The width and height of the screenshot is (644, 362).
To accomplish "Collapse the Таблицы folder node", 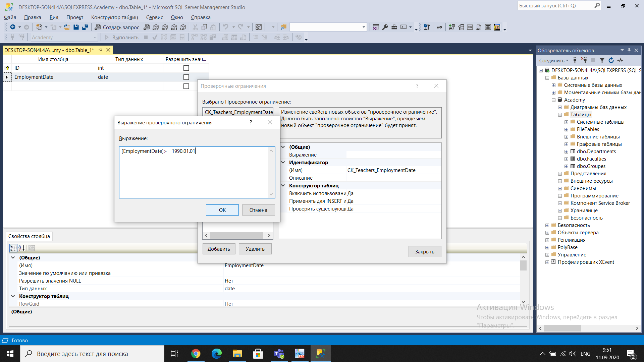I will coord(560,115).
